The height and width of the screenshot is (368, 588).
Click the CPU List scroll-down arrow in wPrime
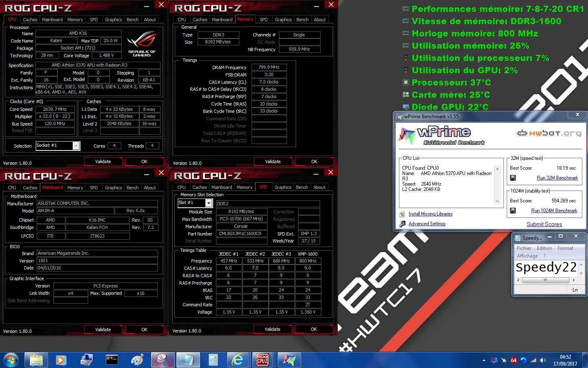(497, 202)
